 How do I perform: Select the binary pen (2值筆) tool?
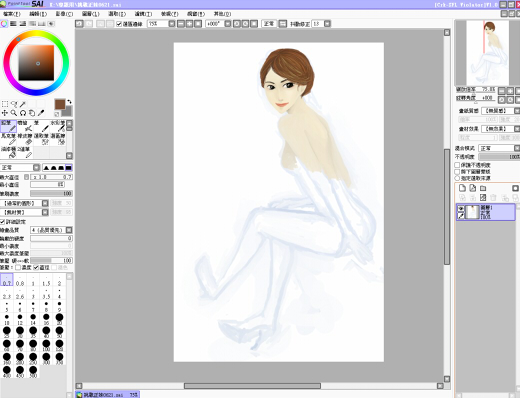coord(25,152)
